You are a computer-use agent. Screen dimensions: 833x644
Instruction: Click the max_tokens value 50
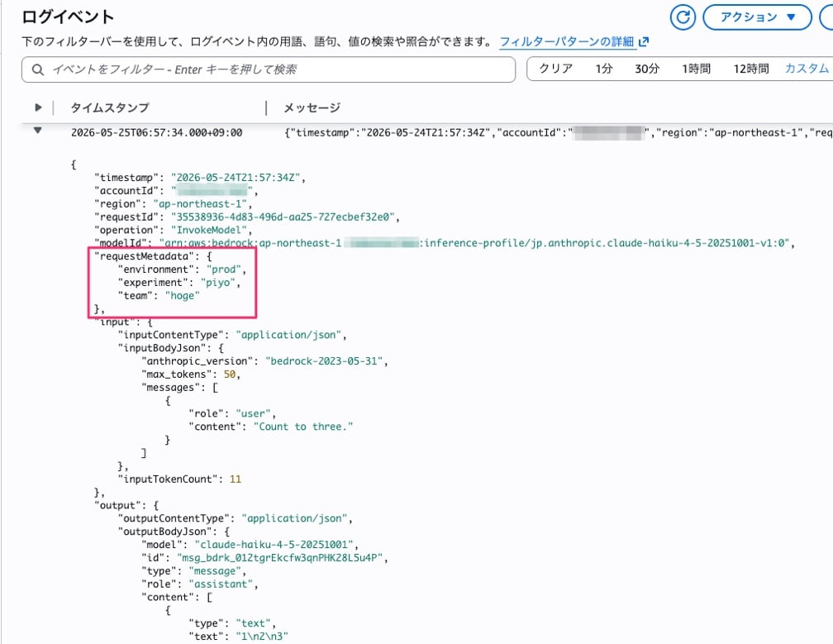click(x=230, y=374)
